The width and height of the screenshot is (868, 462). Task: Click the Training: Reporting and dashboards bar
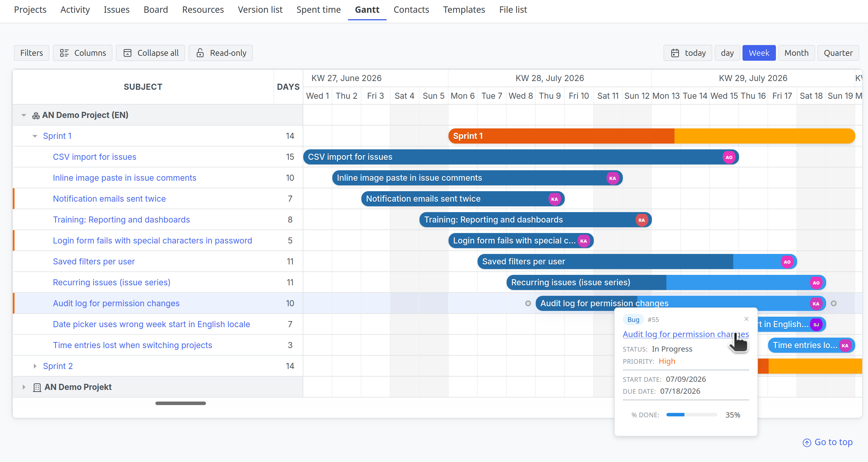point(535,220)
